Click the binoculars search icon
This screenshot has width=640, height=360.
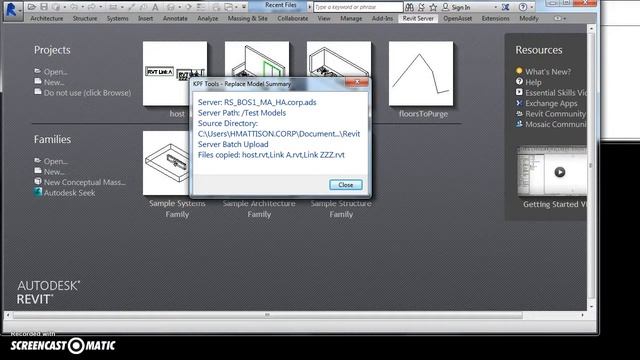coord(409,7)
